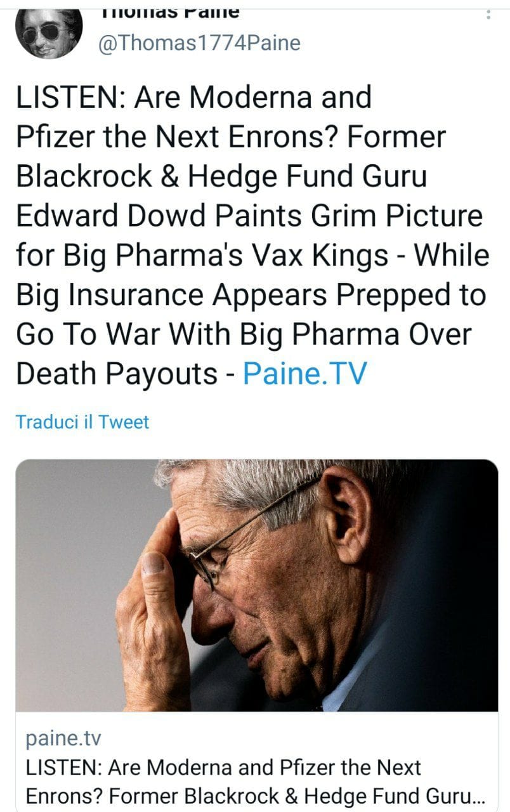This screenshot has width=510, height=812.
Task: Open the card headline starting LISTEN
Action: point(223,768)
